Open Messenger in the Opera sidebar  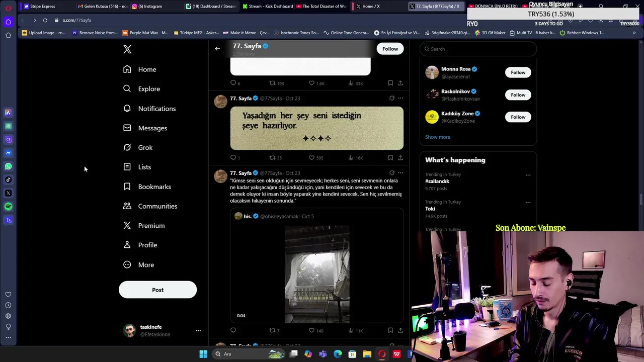8,153
